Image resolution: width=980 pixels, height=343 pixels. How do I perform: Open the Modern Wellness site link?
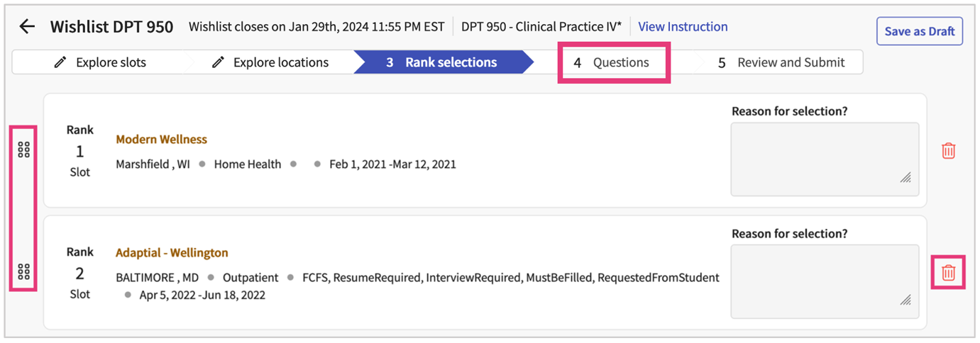coord(161,140)
